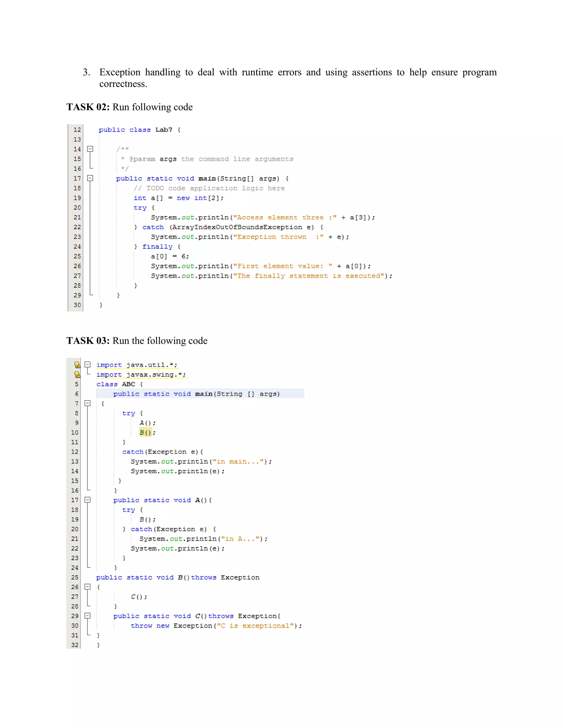Collapse method B body fold at line 26
The image size is (563, 728).
click(87, 587)
